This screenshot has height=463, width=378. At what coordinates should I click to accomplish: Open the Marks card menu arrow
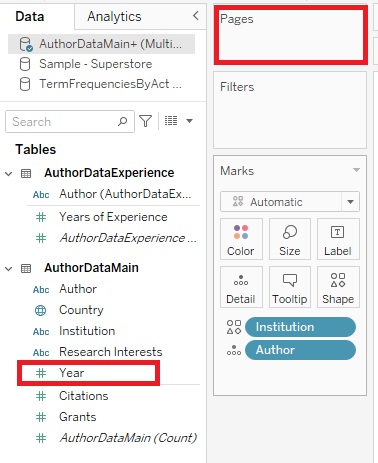[356, 170]
